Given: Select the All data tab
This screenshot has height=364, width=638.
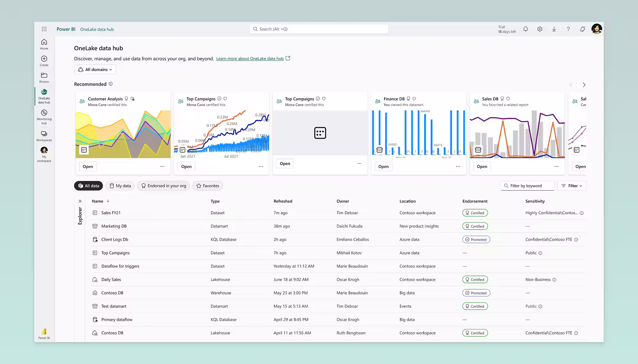Looking at the screenshot, I should click(88, 186).
